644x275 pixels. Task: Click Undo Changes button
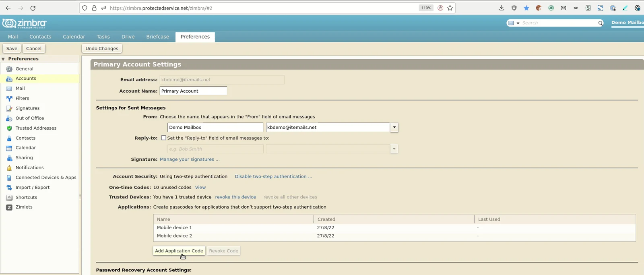click(x=102, y=48)
